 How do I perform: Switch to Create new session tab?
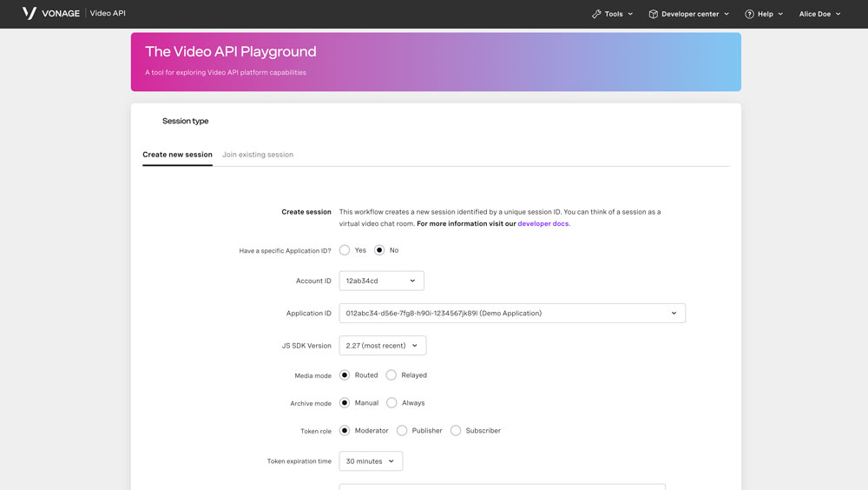click(x=177, y=155)
